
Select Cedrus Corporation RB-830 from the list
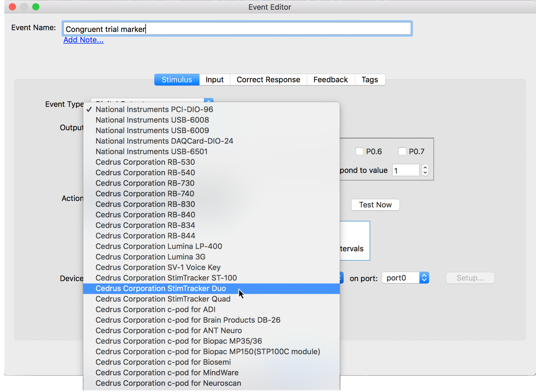click(145, 204)
